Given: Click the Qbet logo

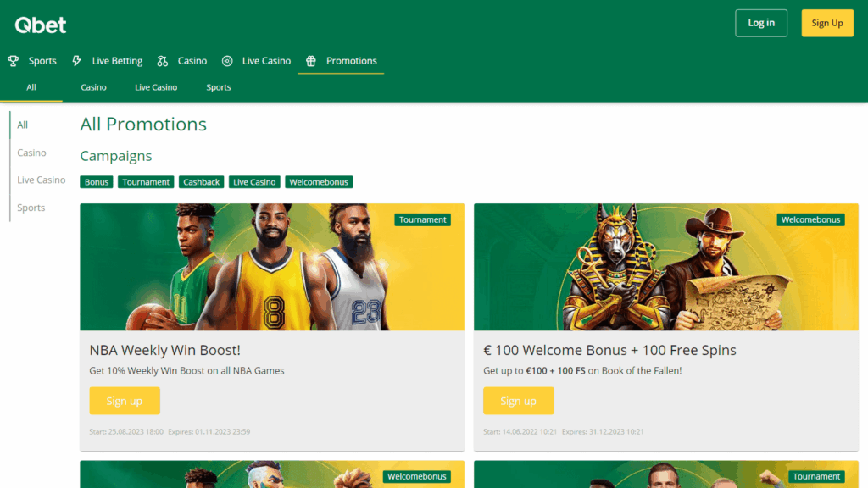Looking at the screenshot, I should [40, 25].
